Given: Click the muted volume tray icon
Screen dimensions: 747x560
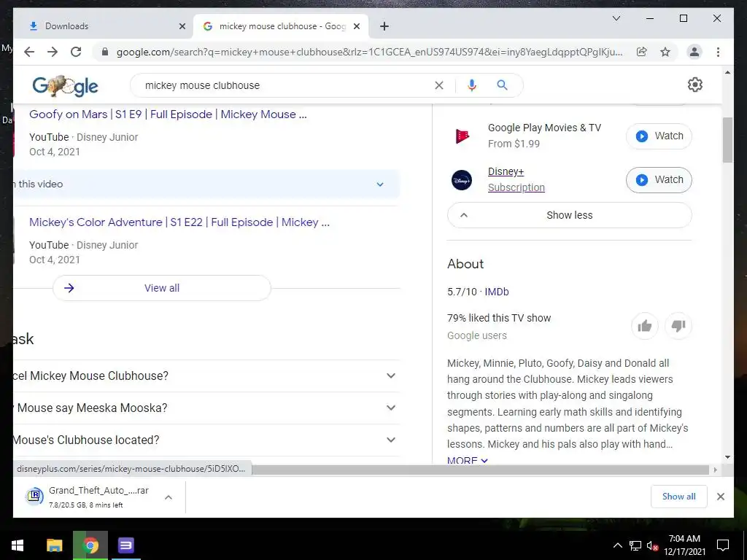Looking at the screenshot, I should 652,545.
